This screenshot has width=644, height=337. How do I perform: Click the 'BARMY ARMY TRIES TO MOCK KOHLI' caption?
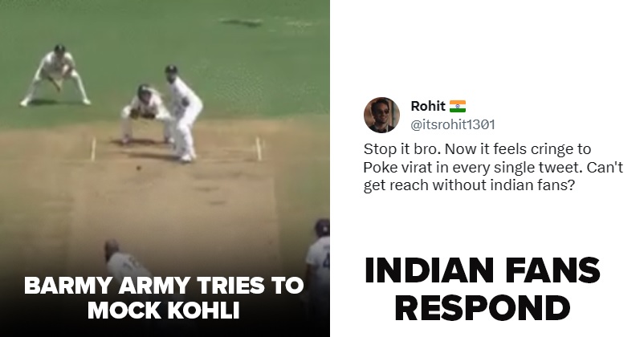coord(164,298)
